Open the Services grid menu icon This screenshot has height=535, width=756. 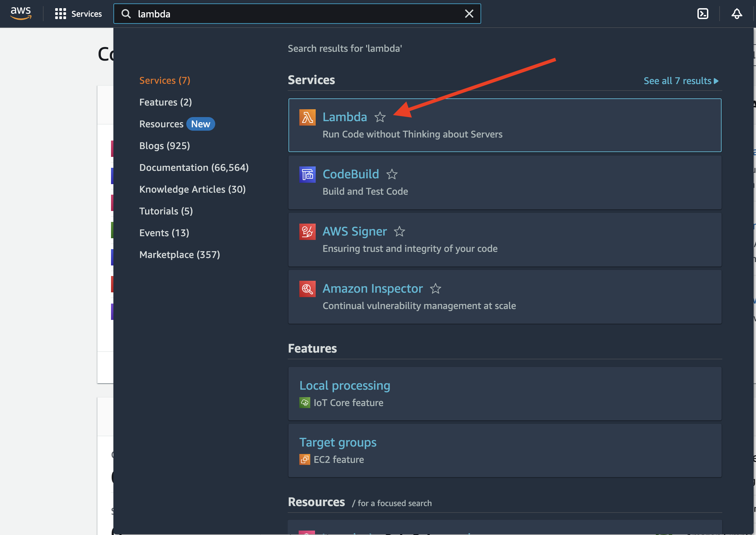coord(60,14)
